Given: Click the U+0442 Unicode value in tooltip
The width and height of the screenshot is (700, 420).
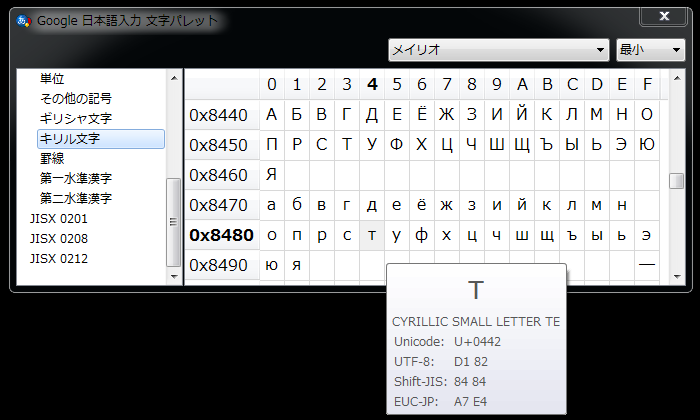Looking at the screenshot, I should [x=477, y=341].
